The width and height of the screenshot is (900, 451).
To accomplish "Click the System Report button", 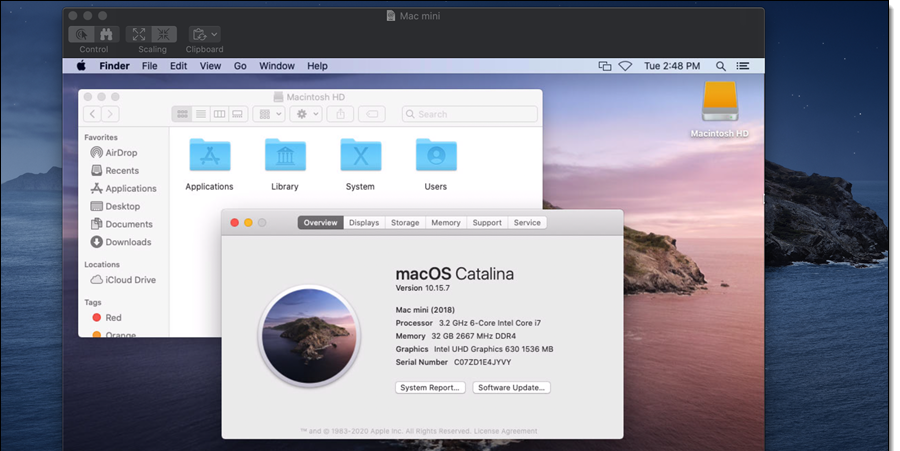I will tap(430, 387).
